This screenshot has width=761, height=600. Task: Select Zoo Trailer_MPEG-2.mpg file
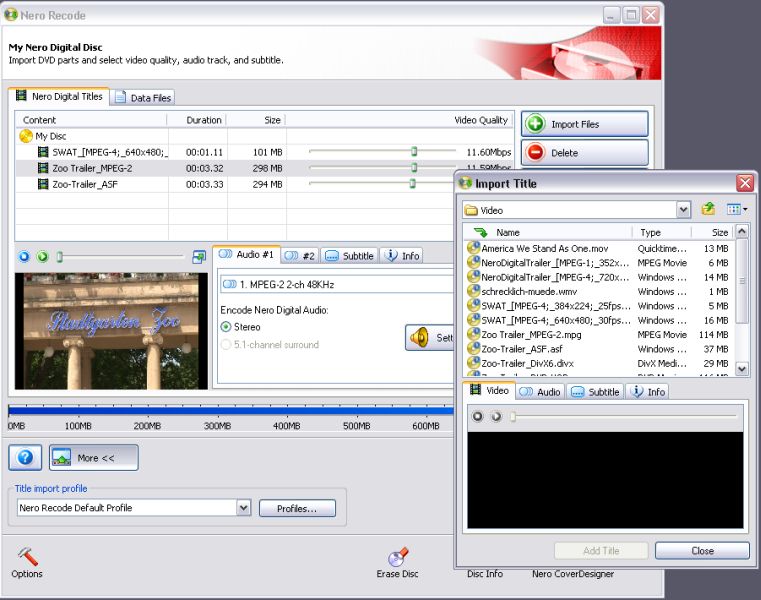click(x=598, y=334)
